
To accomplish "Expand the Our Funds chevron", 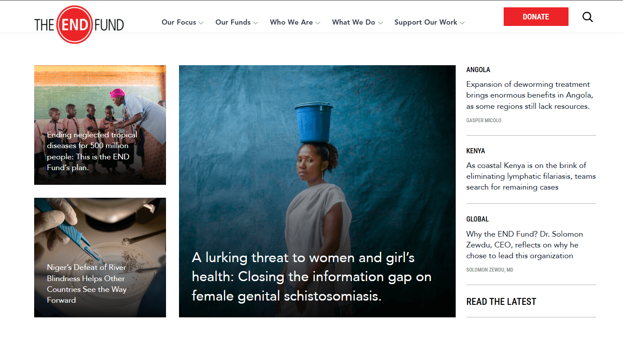I will tap(256, 23).
